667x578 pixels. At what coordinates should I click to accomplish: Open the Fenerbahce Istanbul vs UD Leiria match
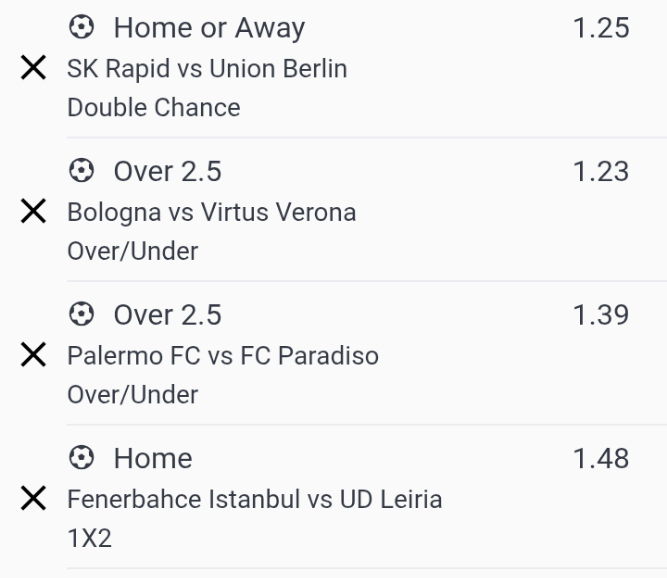[x=254, y=499]
